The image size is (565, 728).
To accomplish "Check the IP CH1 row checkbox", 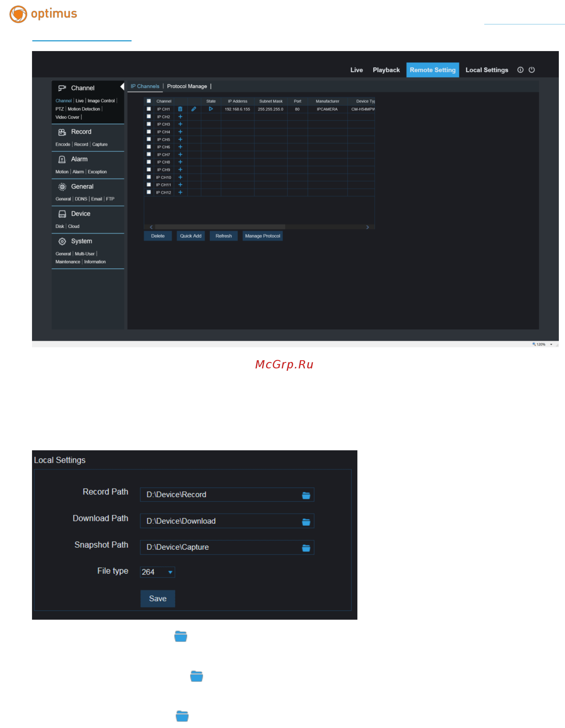I will [149, 109].
